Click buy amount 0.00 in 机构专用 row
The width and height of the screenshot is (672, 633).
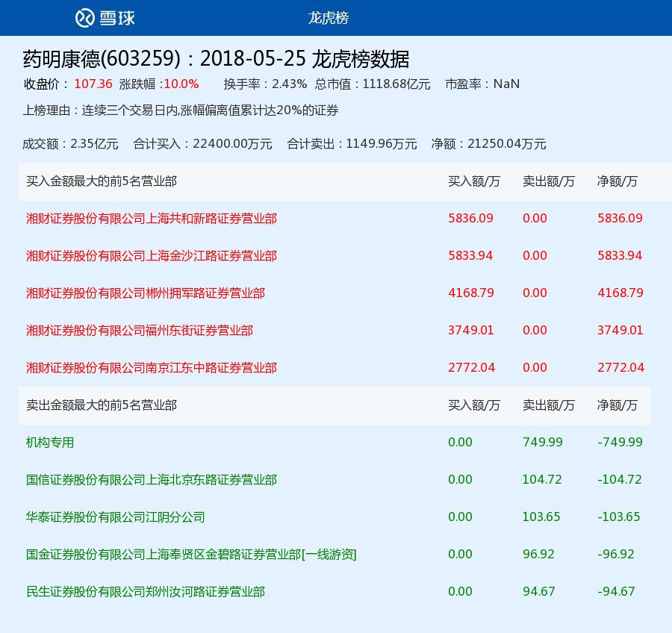click(x=460, y=442)
